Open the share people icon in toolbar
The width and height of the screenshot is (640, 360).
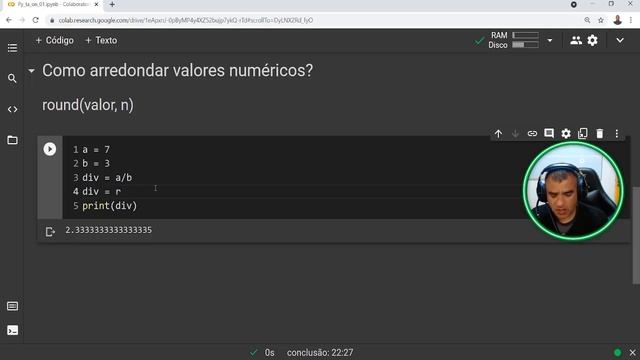tap(576, 40)
